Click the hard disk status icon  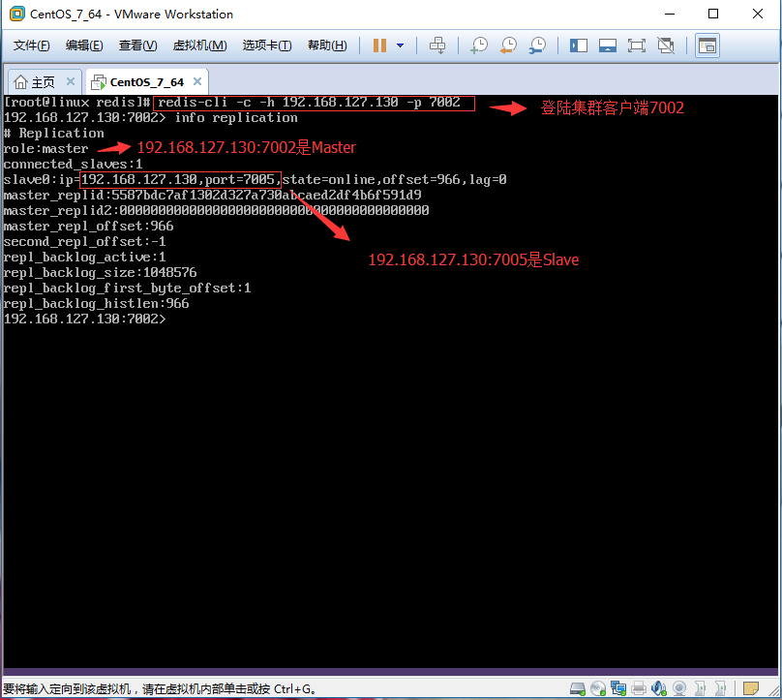[x=578, y=689]
